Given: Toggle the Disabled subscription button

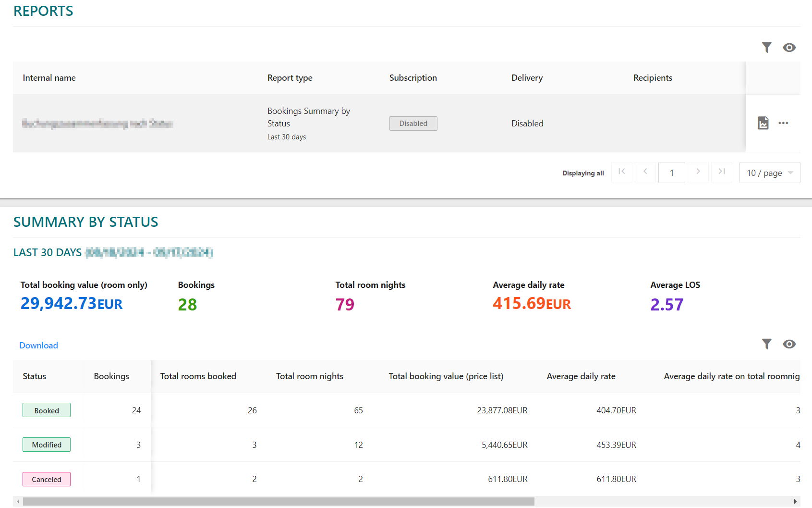Looking at the screenshot, I should click(413, 124).
